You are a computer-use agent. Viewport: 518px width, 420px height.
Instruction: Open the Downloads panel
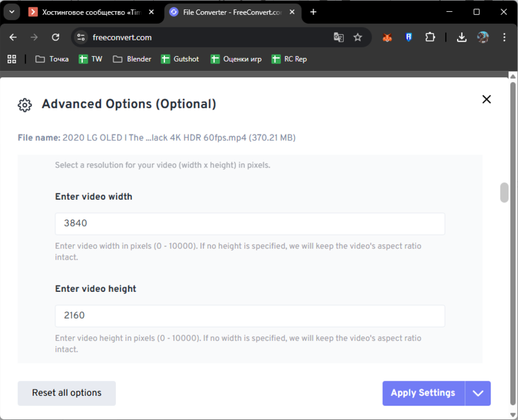click(462, 38)
